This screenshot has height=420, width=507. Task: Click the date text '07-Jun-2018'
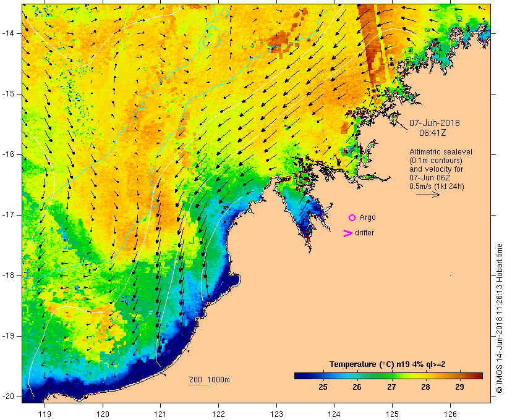click(435, 123)
